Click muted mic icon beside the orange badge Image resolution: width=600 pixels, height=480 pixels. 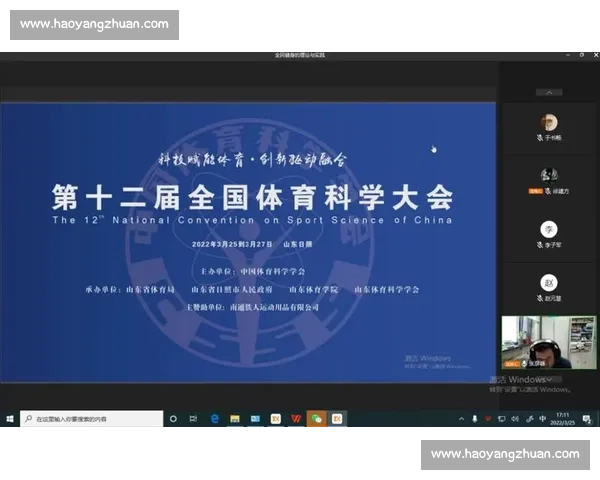(548, 191)
